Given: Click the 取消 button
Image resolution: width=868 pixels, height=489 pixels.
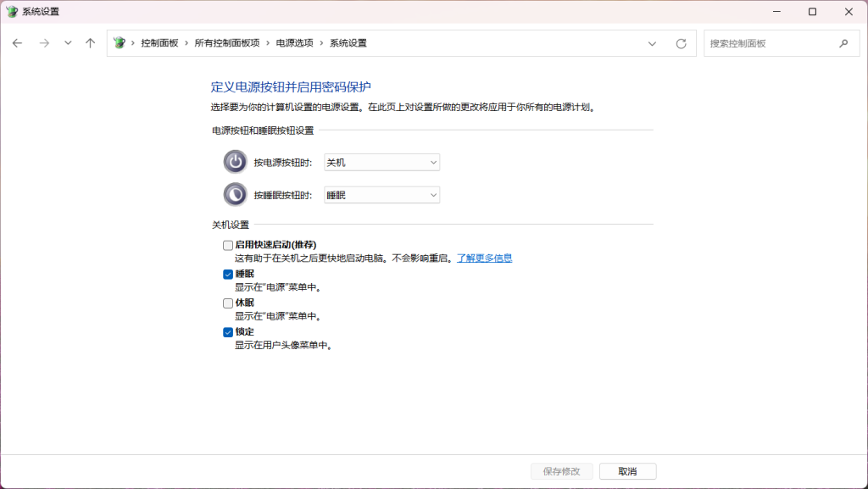Looking at the screenshot, I should [x=628, y=471].
